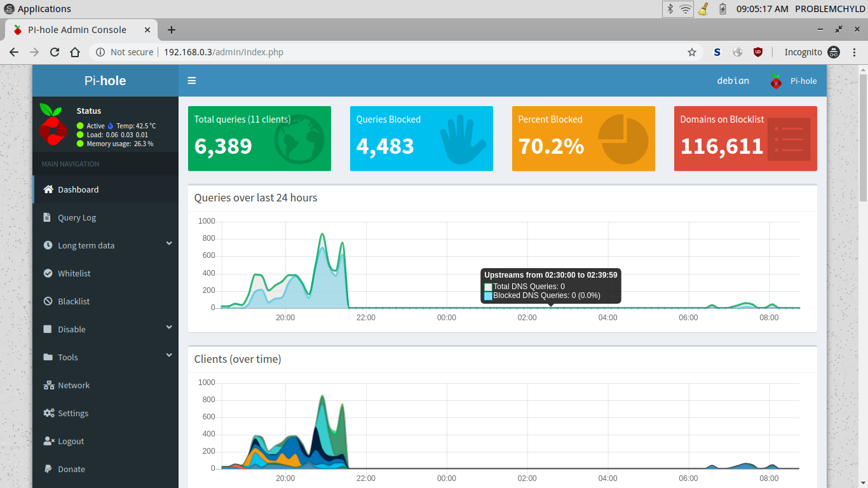This screenshot has width=868, height=488.
Task: Expand the Long term data submenu chevron
Action: (x=169, y=243)
